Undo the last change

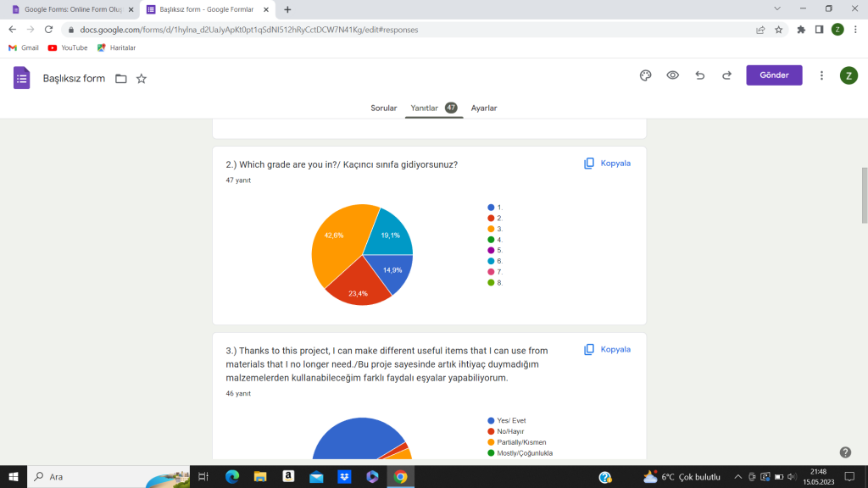coord(699,75)
